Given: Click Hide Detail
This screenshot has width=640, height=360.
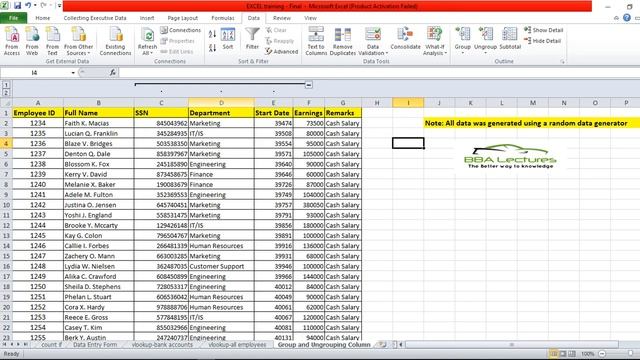Looking at the screenshot, I should pos(543,41).
